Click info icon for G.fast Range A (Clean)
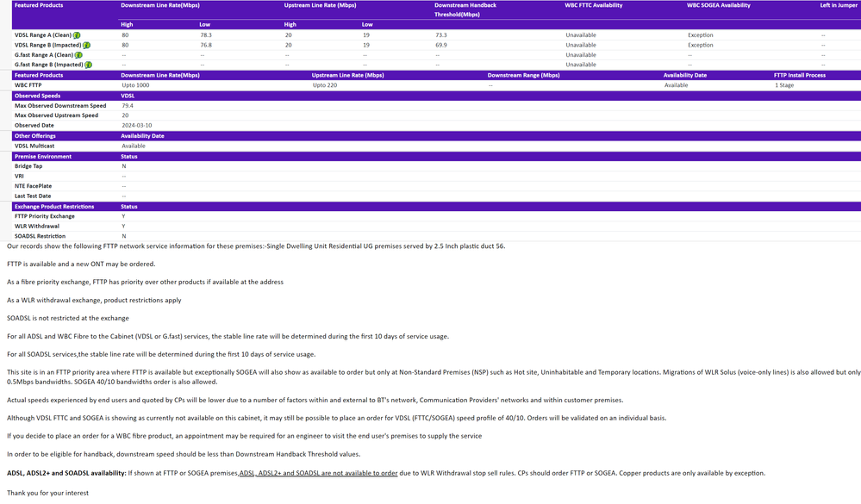Viewport: 861px width, 504px height. [78, 55]
